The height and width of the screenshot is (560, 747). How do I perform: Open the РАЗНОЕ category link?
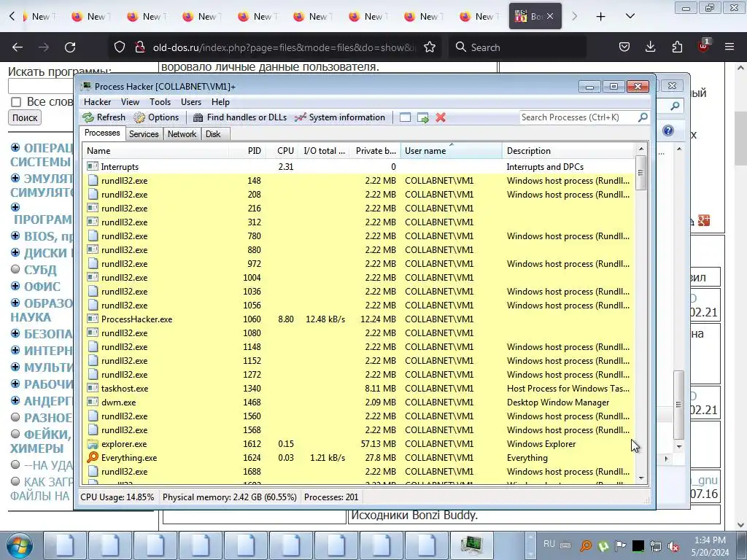pyautogui.click(x=48, y=418)
